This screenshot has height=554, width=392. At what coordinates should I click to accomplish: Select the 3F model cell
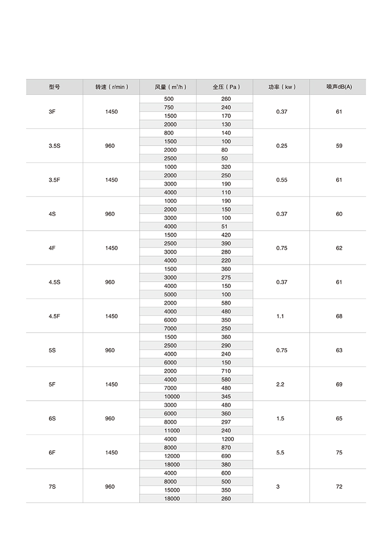52,112
